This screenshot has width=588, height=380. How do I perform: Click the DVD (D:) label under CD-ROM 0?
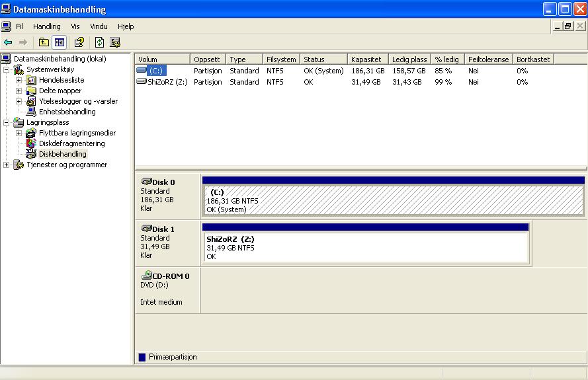(154, 285)
